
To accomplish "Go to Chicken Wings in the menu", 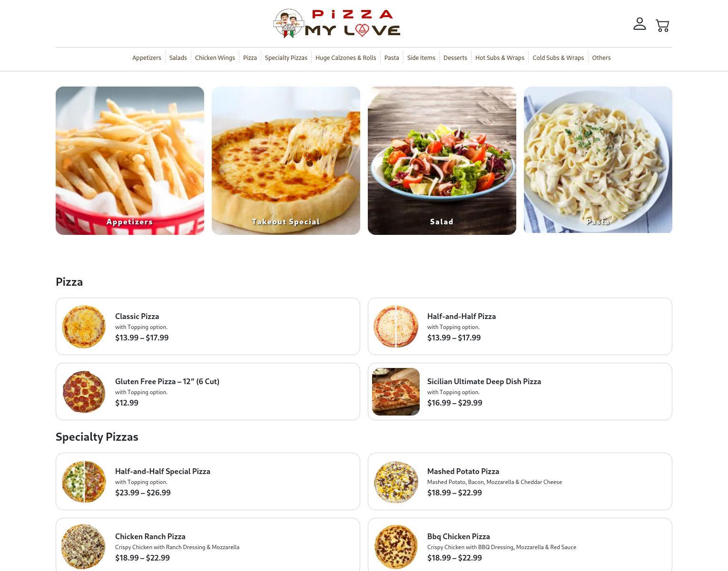I will click(215, 58).
